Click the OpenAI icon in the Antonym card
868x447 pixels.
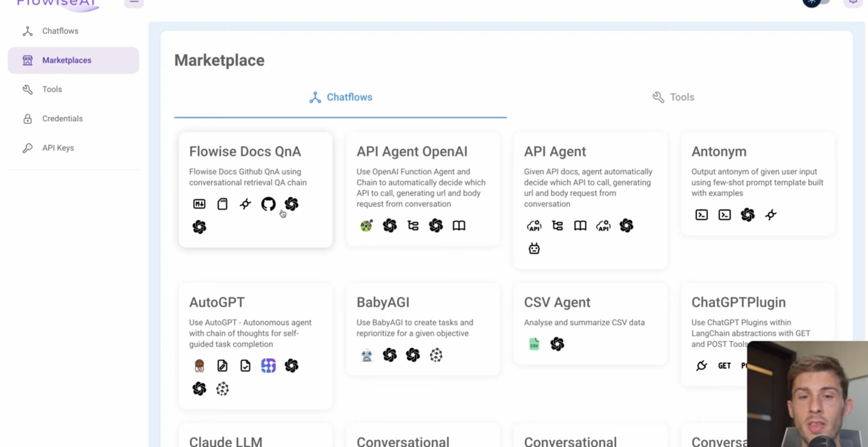coord(748,215)
